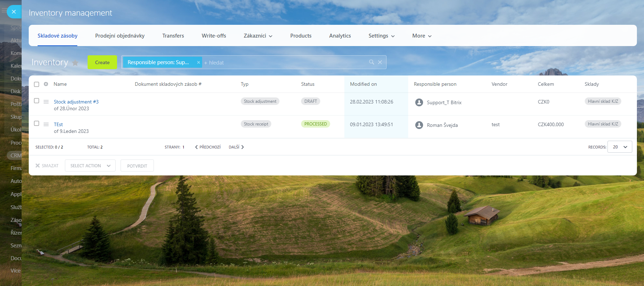Switch to the Transfers tab
Viewport: 644px width, 286px height.
point(173,36)
